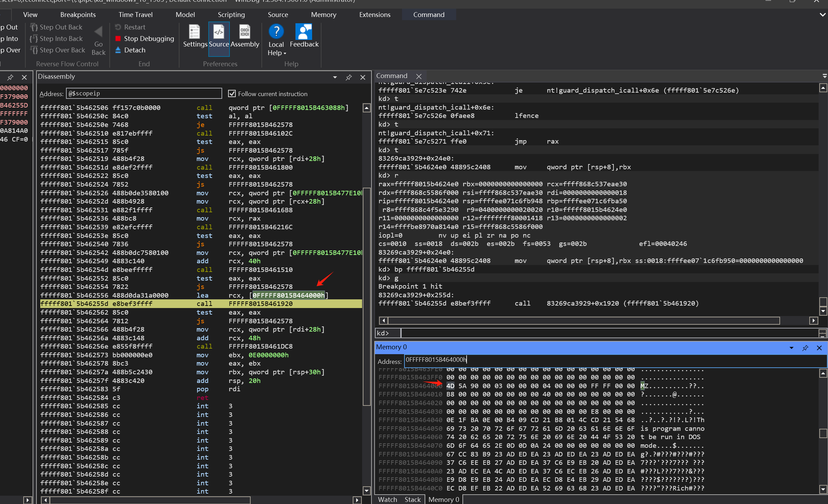Close the Disassembly window
The width and height of the screenshot is (828, 504).
[363, 77]
